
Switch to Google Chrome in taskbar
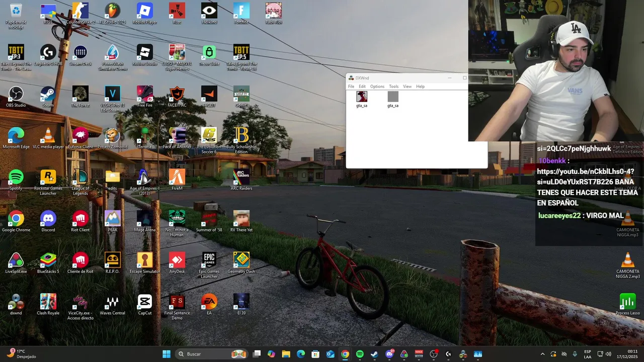pos(345,354)
